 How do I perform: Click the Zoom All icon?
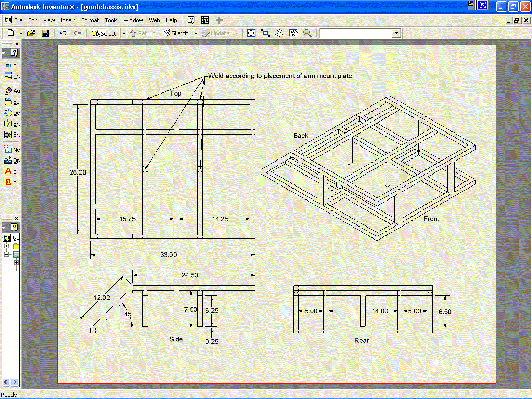tap(251, 33)
